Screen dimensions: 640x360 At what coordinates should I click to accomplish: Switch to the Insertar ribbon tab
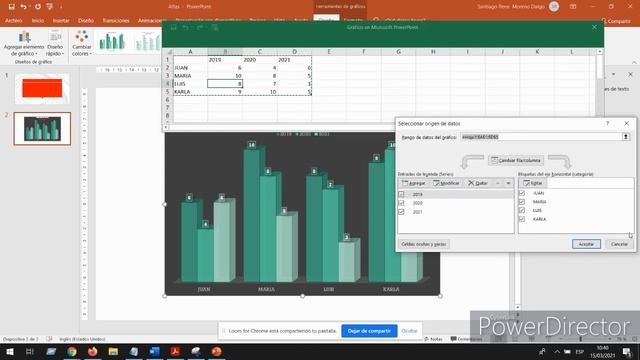pyautogui.click(x=61, y=20)
